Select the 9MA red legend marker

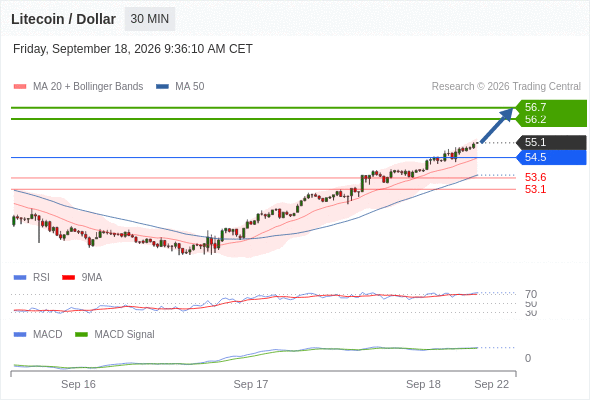tap(68, 278)
